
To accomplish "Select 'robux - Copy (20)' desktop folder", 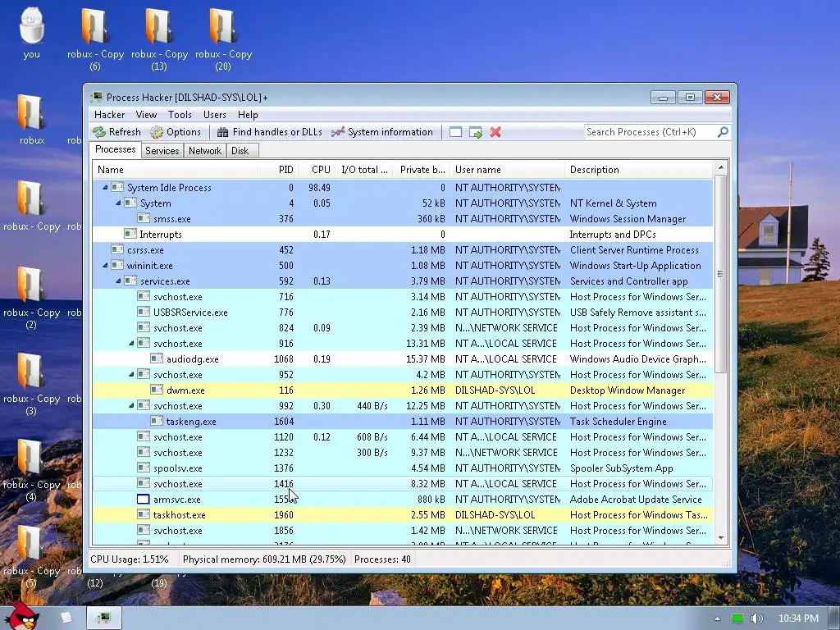I will [223, 39].
